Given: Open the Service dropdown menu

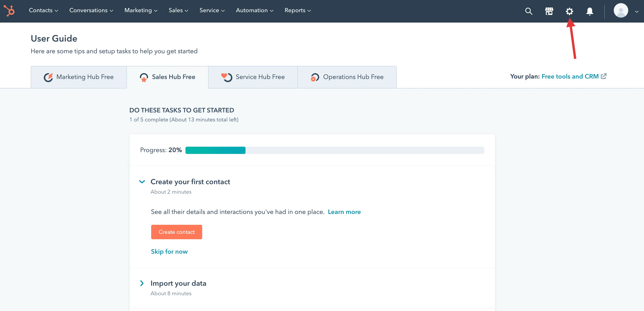Looking at the screenshot, I should pos(212,10).
